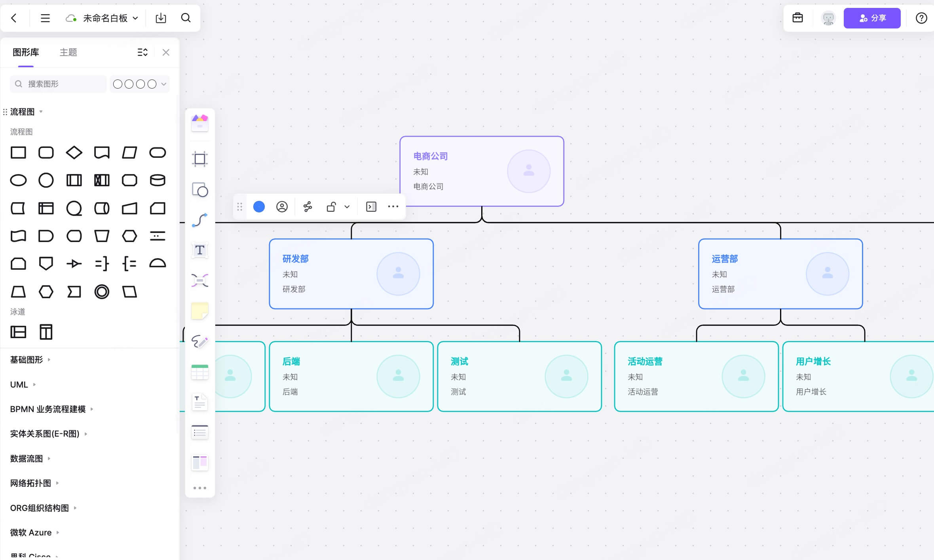Select the Text tool in vertical toolbar
This screenshot has width=934, height=560.
click(199, 250)
